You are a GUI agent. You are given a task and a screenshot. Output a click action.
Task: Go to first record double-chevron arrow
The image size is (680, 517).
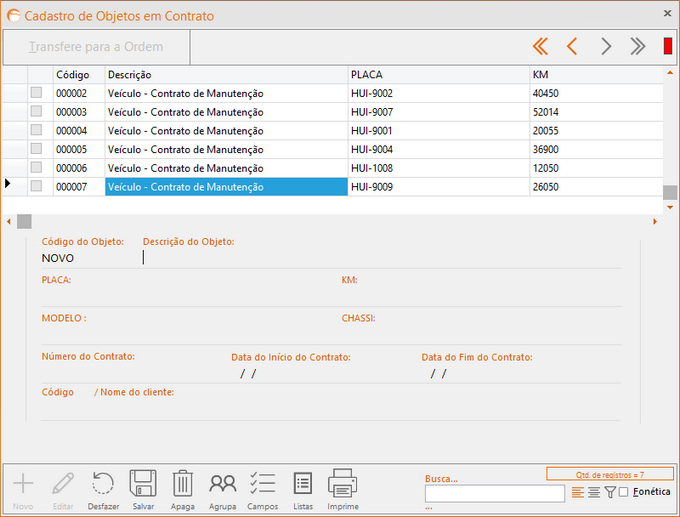click(540, 46)
